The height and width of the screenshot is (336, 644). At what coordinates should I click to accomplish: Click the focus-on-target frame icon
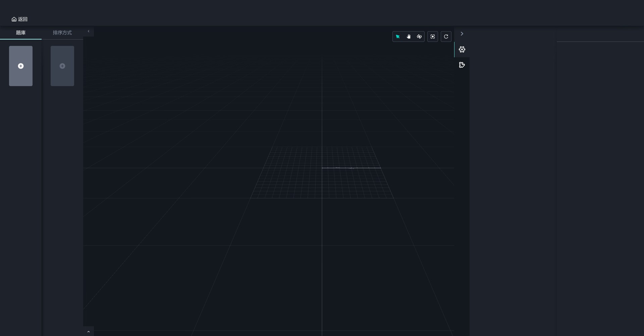433,37
